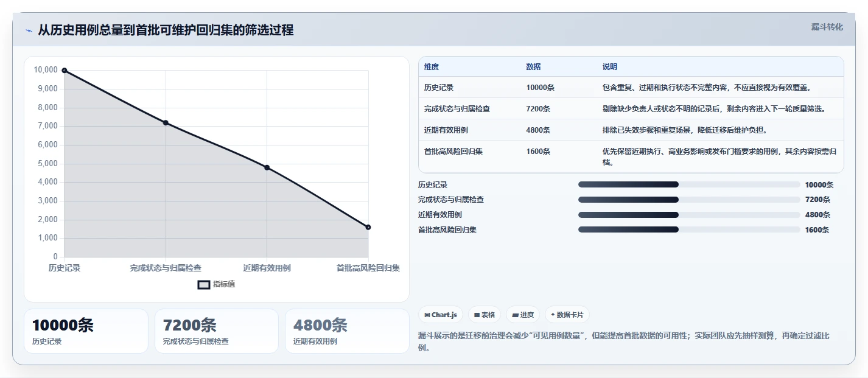Click the 首批高风险回归集 cell in the table
This screenshot has height=378, width=868.
coord(453,151)
